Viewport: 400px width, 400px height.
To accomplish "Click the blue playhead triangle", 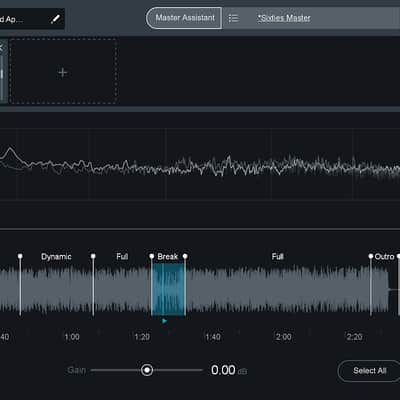I will [x=164, y=321].
